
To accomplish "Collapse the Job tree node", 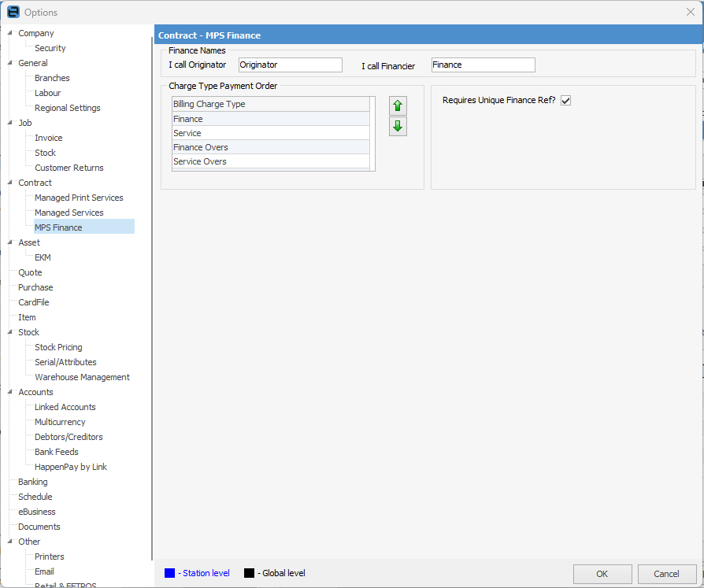I will (10, 123).
